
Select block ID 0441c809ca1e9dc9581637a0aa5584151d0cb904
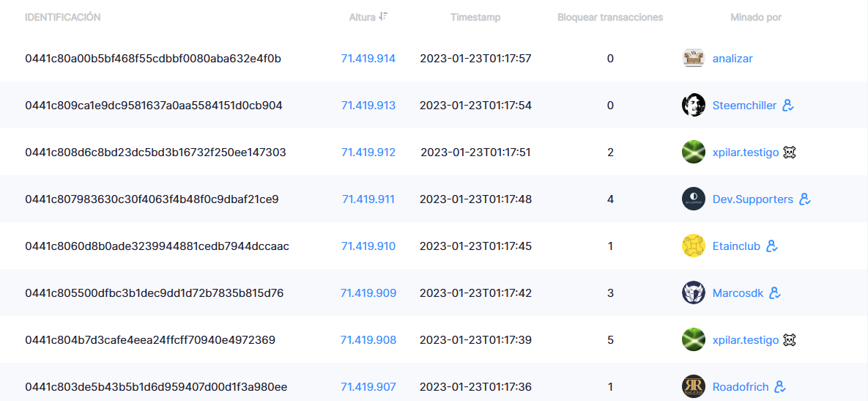click(x=154, y=106)
